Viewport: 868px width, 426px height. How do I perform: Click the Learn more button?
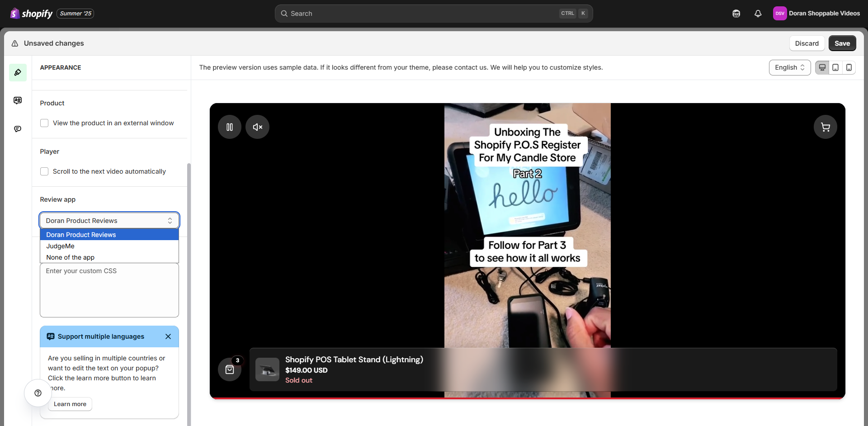tap(70, 404)
